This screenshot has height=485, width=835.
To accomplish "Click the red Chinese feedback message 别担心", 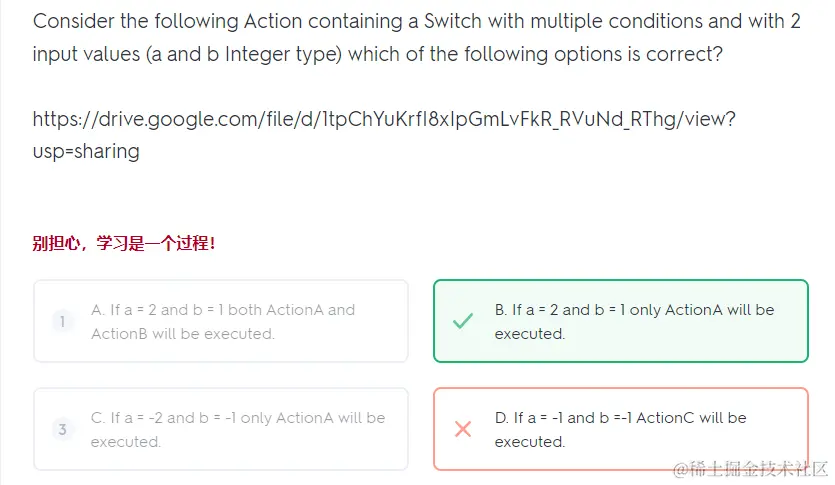I will [124, 243].
